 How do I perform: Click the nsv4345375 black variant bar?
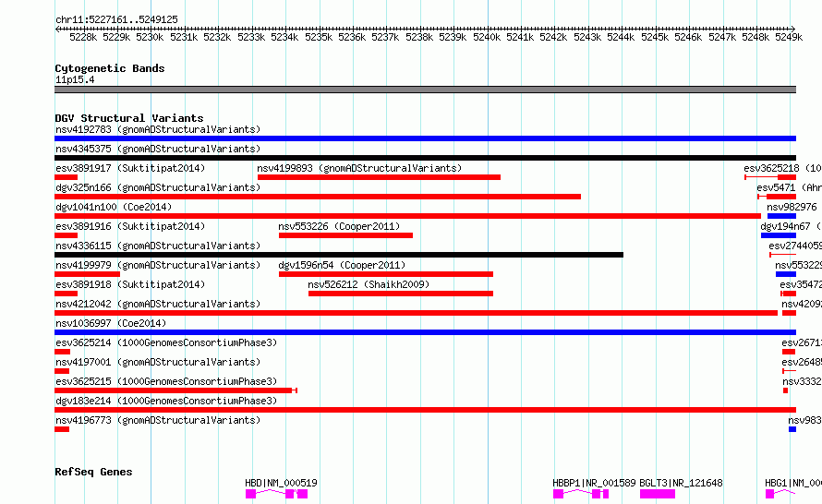coord(425,158)
